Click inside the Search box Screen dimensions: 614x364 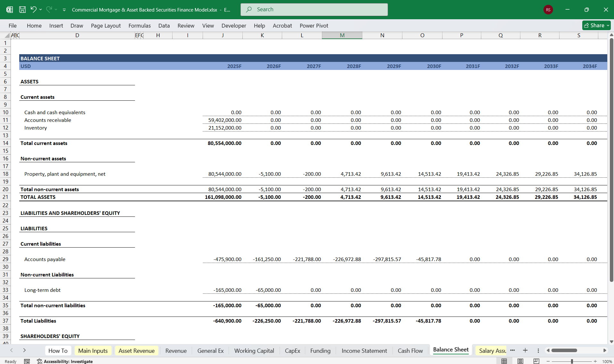(314, 9)
